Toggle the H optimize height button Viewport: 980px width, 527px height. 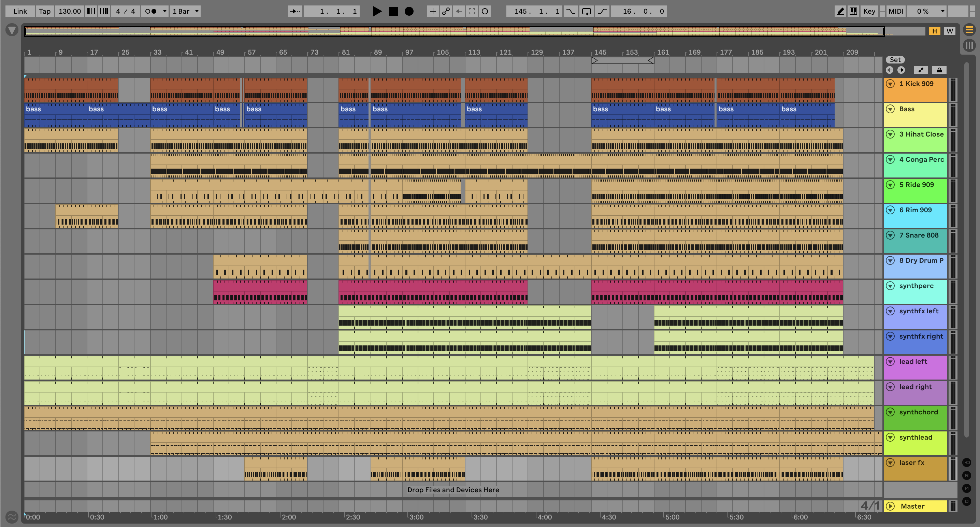(934, 31)
